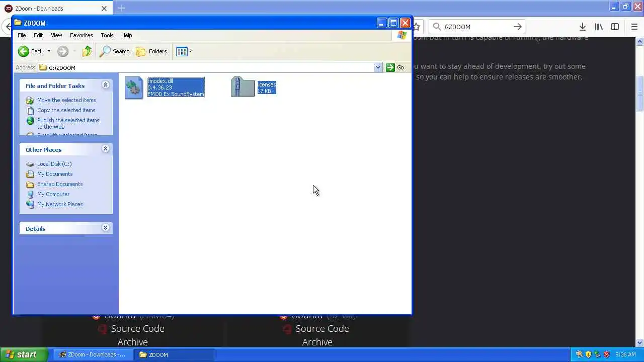Image resolution: width=644 pixels, height=362 pixels.
Task: Collapse the Other Places panel
Action: pos(105,149)
